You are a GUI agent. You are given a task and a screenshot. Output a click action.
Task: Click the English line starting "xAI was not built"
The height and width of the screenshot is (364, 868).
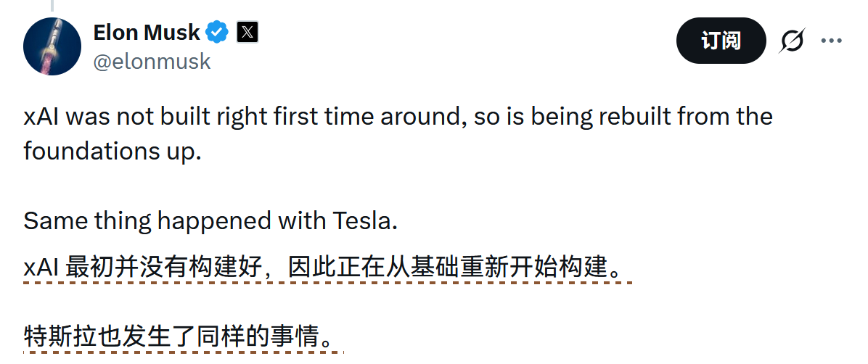click(398, 117)
